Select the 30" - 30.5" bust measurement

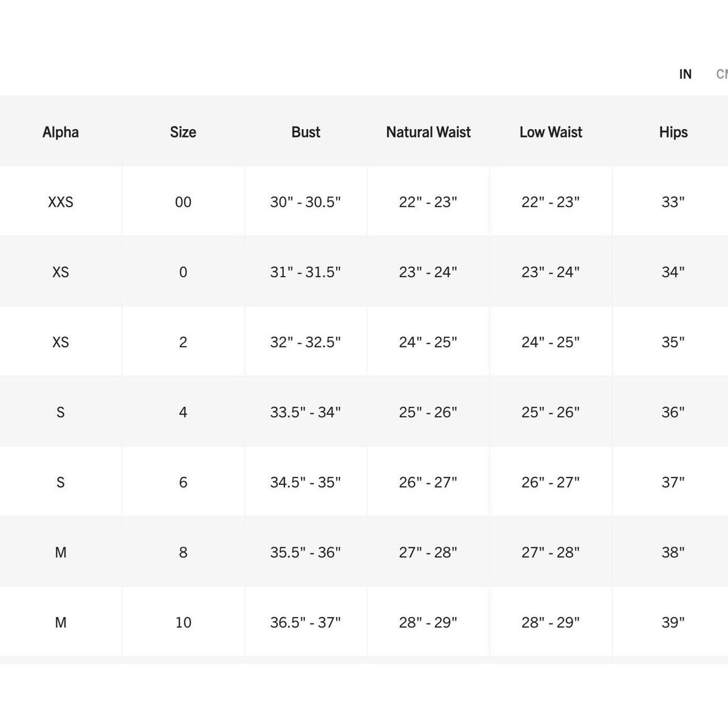tap(306, 202)
